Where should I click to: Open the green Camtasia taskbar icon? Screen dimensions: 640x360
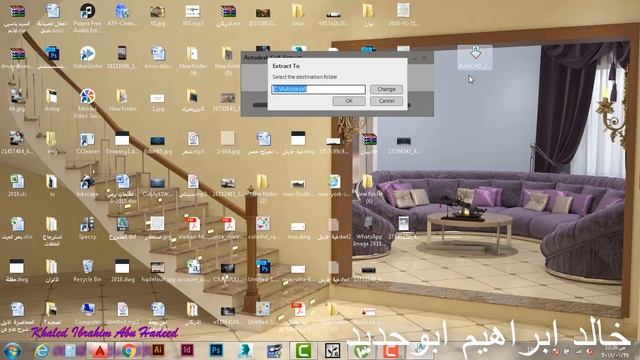[303, 350]
